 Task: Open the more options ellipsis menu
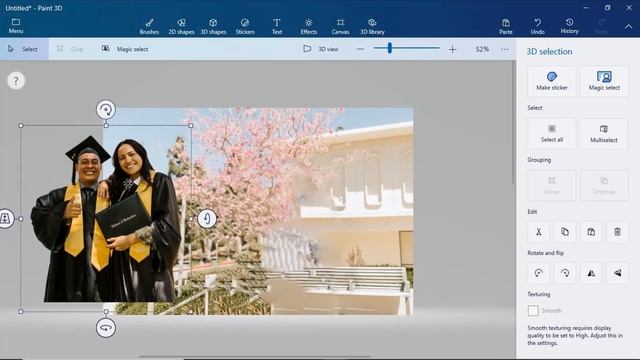[x=505, y=49]
